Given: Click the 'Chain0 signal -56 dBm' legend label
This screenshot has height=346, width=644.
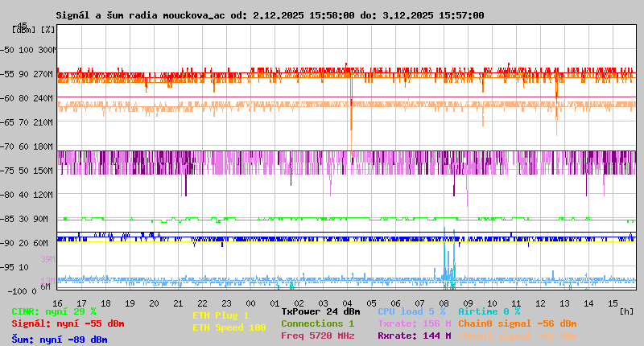Looking at the screenshot, I should (518, 323).
